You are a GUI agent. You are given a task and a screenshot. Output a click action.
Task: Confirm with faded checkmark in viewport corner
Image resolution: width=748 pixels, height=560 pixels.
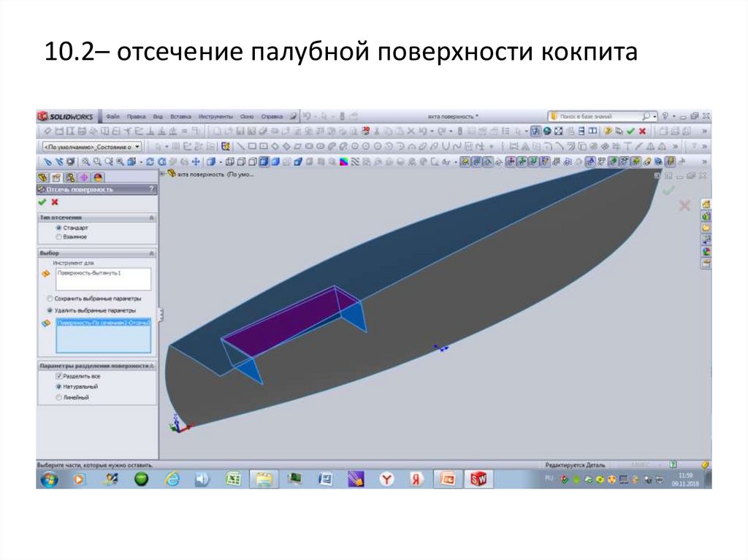pyautogui.click(x=669, y=191)
